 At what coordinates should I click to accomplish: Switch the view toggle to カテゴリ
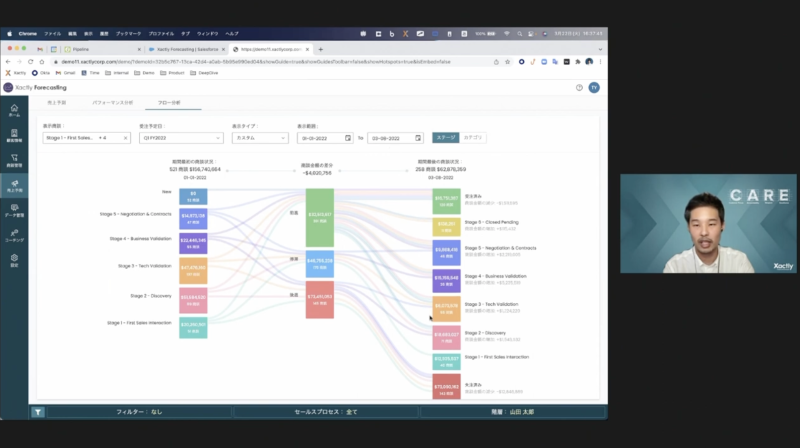click(472, 138)
